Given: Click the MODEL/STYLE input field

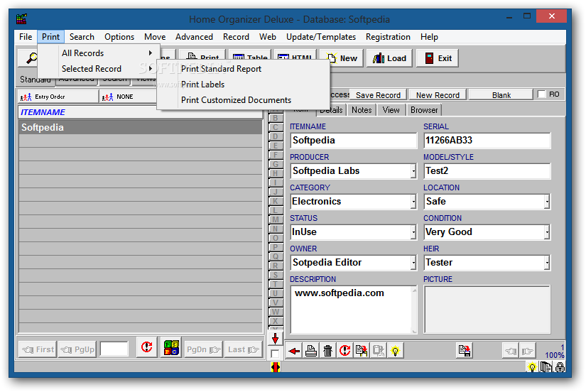Looking at the screenshot, I should click(x=487, y=171).
